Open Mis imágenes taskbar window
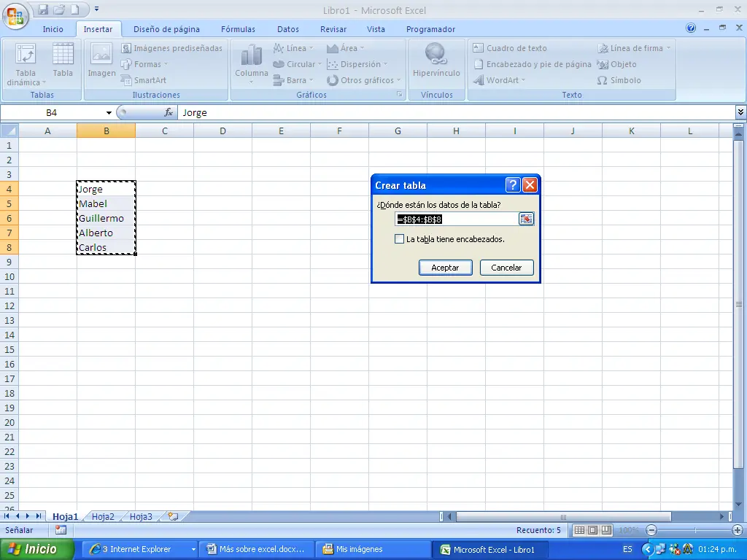Screen dimensions: 747x560 click(373, 549)
